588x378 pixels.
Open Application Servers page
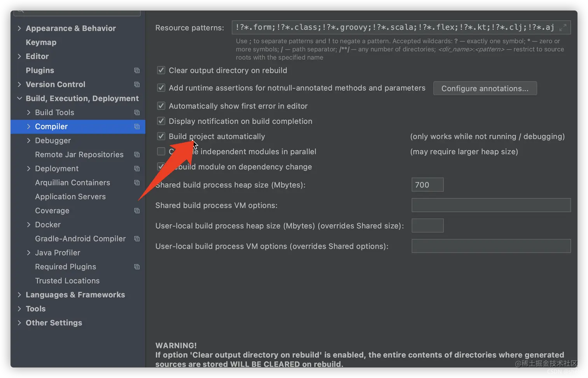pos(70,197)
